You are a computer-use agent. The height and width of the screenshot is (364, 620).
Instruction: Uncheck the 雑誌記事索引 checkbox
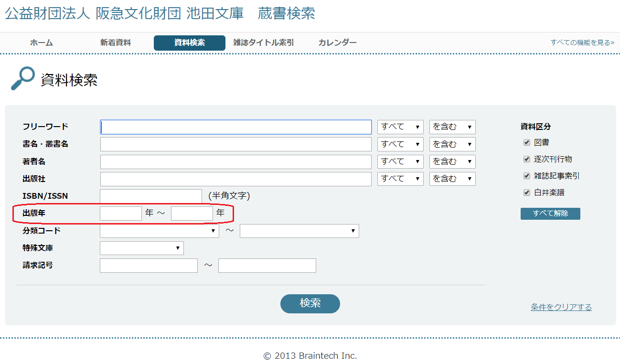pyautogui.click(x=527, y=176)
